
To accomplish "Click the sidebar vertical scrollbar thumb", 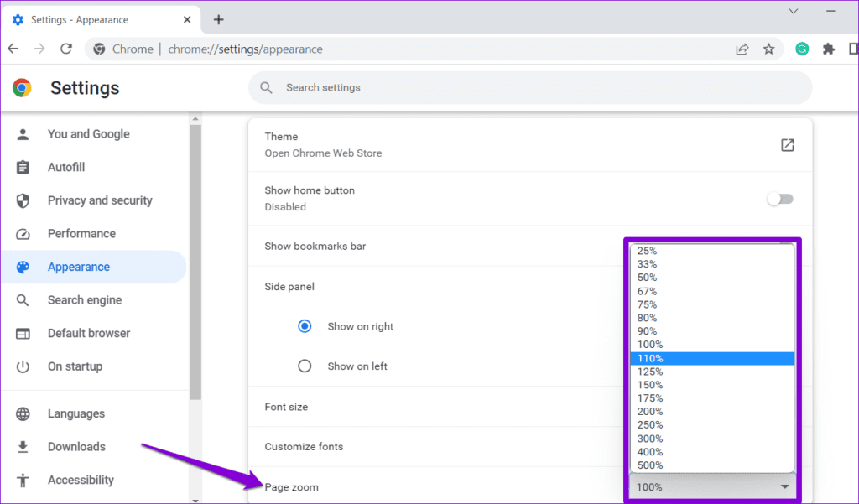I will [195, 262].
